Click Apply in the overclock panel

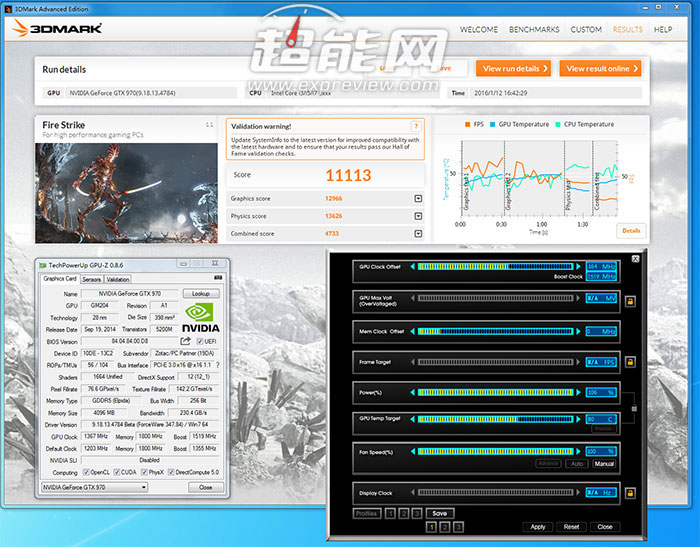[538, 527]
